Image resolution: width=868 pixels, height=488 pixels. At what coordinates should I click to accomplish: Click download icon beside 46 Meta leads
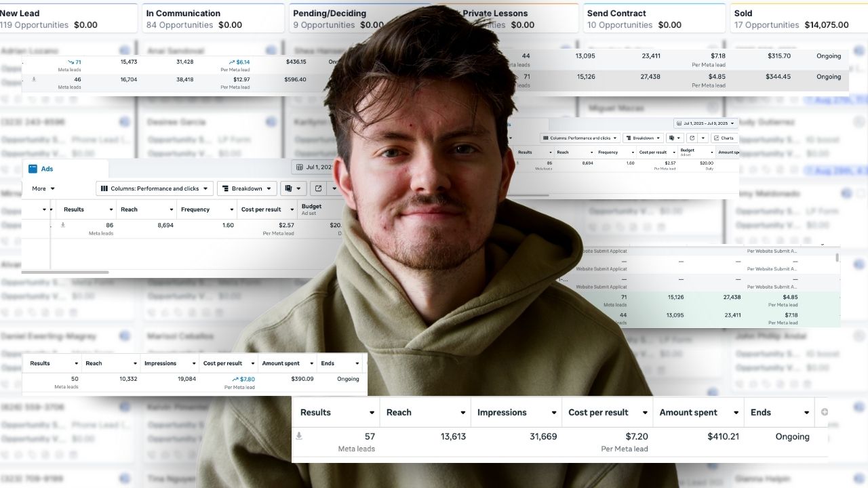[34, 79]
